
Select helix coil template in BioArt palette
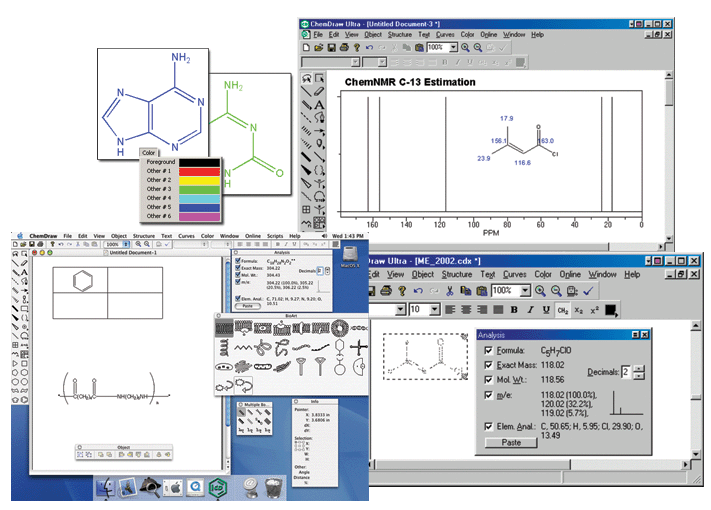[224, 348]
